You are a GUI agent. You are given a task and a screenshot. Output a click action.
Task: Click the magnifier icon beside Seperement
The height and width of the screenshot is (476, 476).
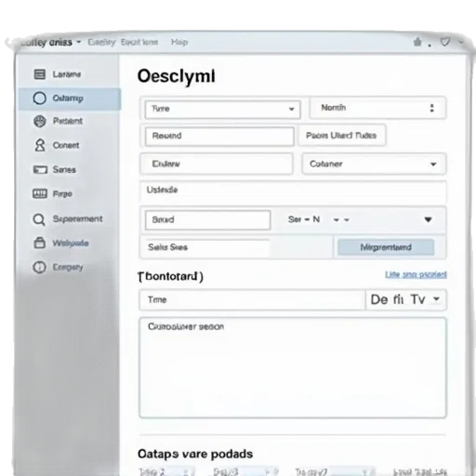point(39,219)
